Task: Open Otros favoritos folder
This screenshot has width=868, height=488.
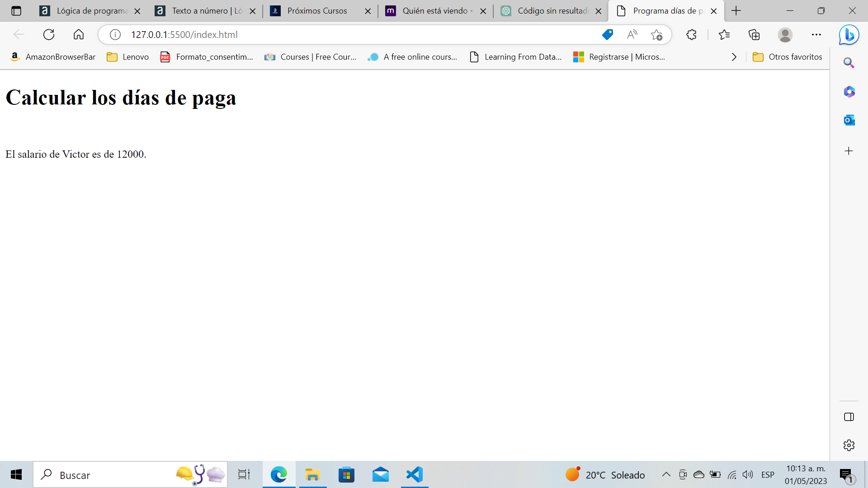Action: (788, 57)
